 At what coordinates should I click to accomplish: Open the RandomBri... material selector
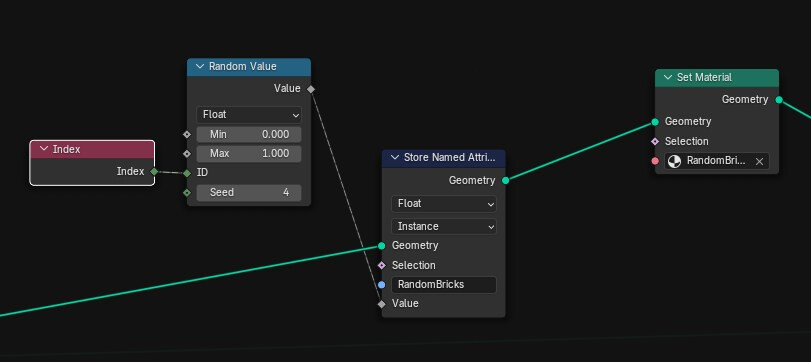pyautogui.click(x=717, y=161)
